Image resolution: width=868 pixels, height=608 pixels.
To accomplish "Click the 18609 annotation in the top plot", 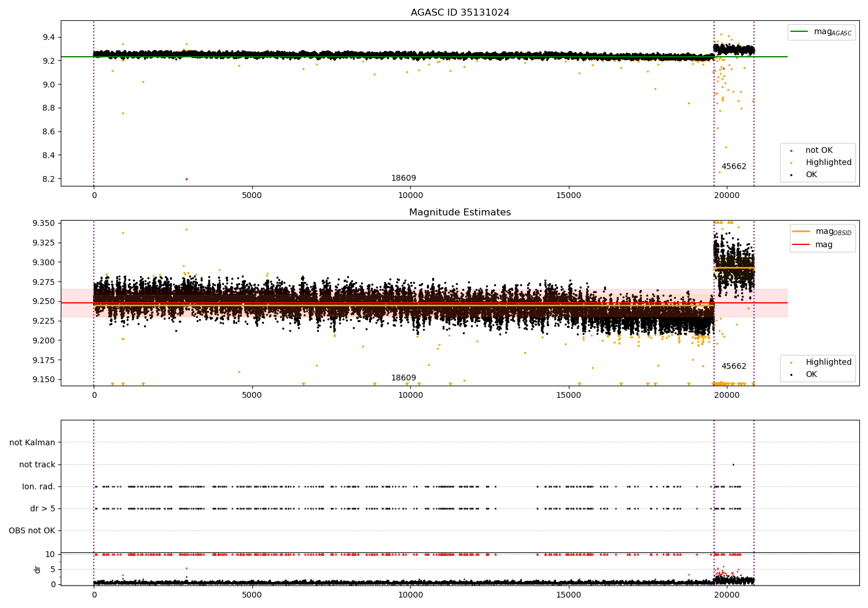I will [403, 178].
